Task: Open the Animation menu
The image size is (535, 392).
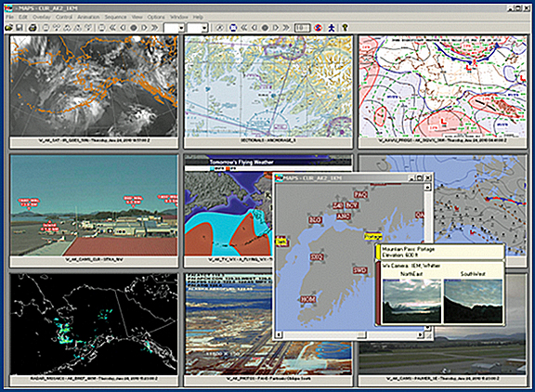Action: coord(88,17)
